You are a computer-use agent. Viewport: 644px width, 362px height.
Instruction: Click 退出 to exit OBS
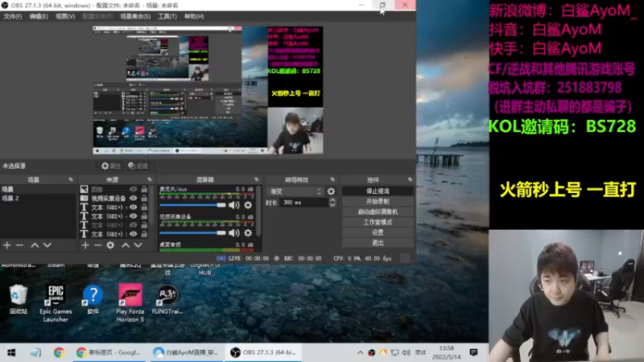coord(378,243)
